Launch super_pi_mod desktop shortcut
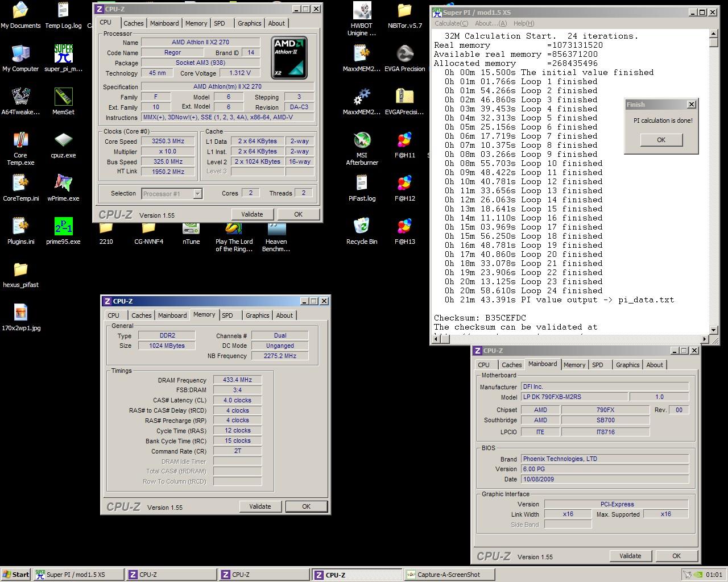728x582 pixels. [x=63, y=59]
